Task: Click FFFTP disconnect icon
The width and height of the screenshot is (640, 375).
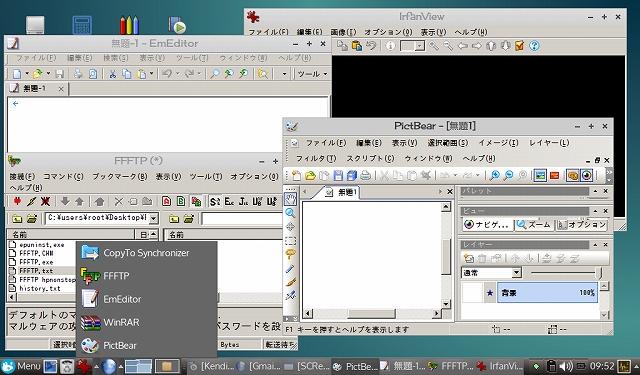Action: pos(45,201)
